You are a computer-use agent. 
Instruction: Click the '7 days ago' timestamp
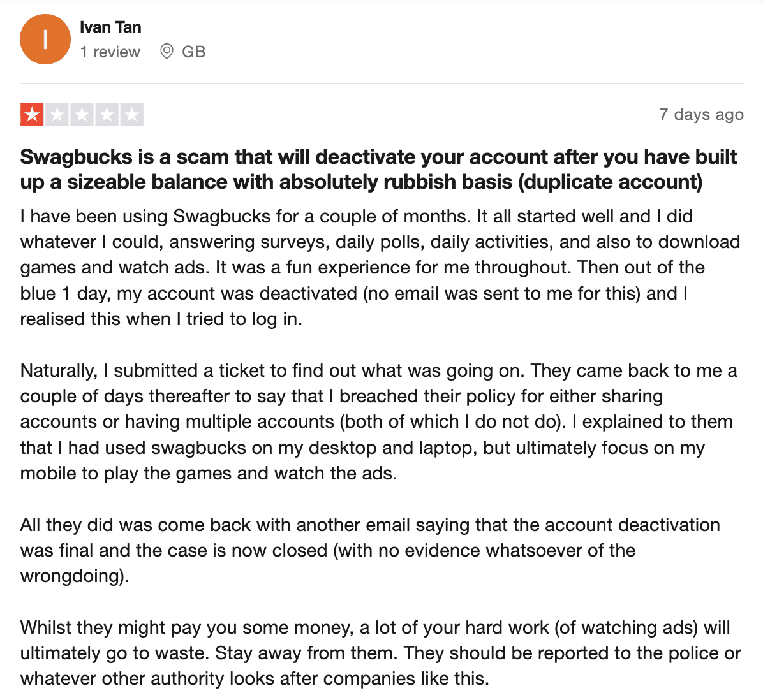tap(701, 115)
